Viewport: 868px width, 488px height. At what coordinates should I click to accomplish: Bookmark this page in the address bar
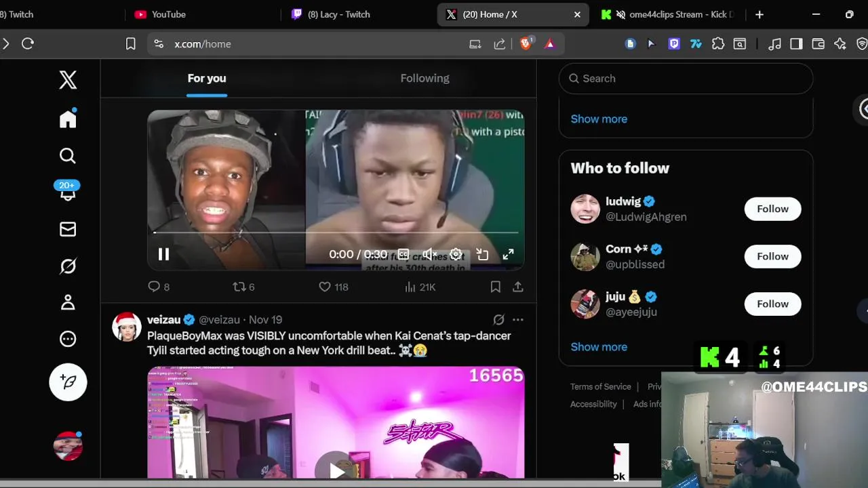(130, 43)
